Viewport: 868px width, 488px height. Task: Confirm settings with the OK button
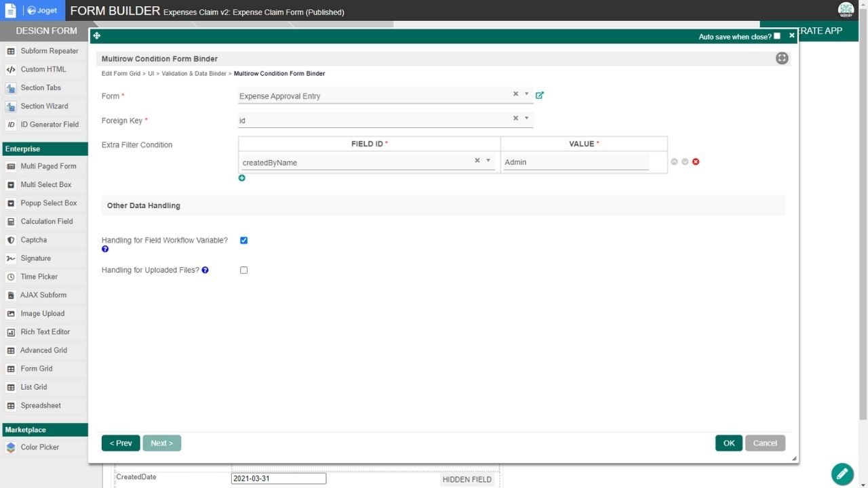click(x=729, y=443)
